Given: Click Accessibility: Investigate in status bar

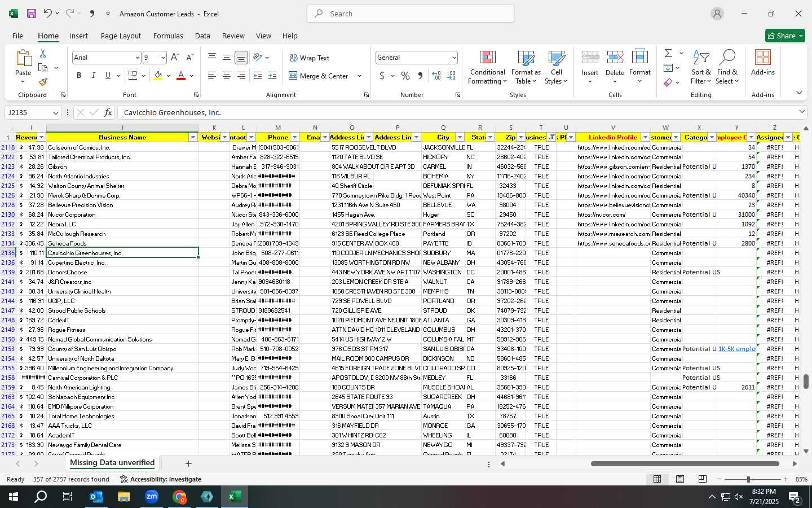Looking at the screenshot, I should coord(161,479).
